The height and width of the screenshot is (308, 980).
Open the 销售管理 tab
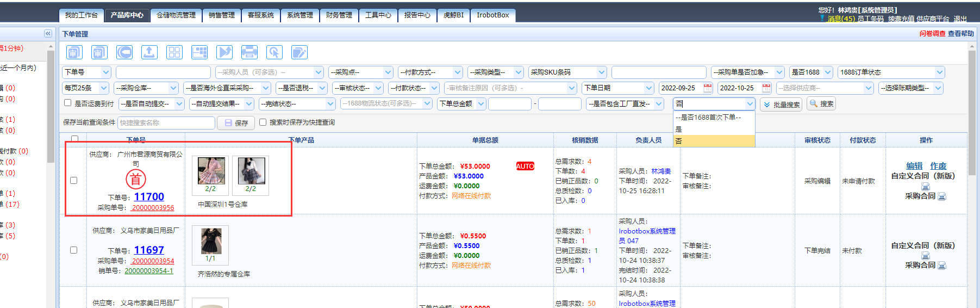coord(222,15)
